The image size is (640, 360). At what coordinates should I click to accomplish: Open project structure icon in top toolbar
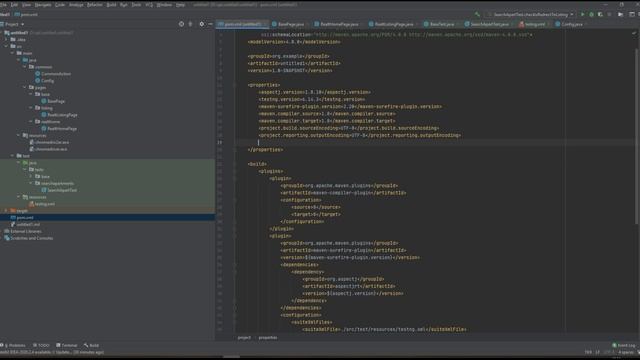coord(620,14)
